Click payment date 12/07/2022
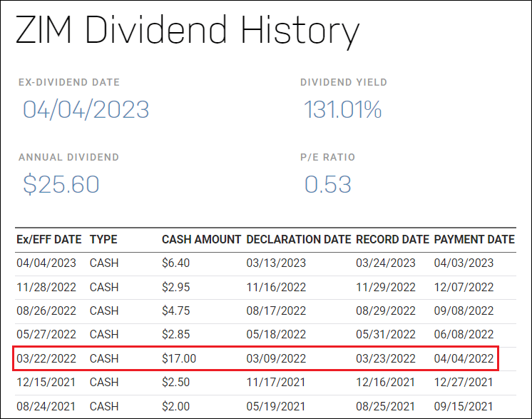Image resolution: width=532 pixels, height=419 pixels. pyautogui.click(x=464, y=287)
